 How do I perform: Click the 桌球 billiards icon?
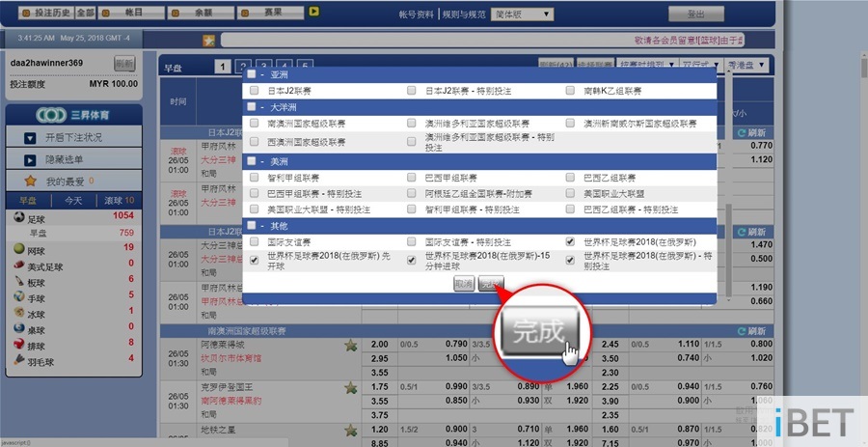pyautogui.click(x=19, y=328)
